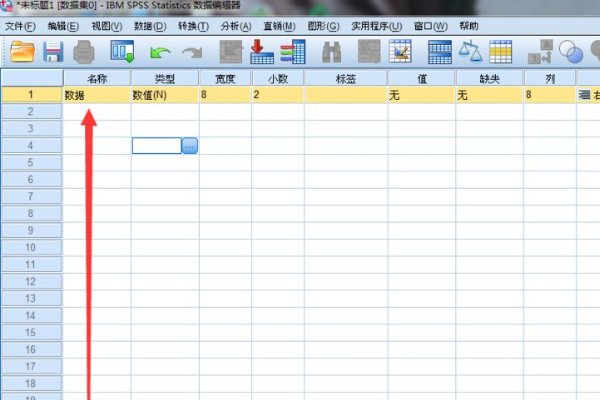
Task: Click the 小数 column header
Action: click(278, 78)
